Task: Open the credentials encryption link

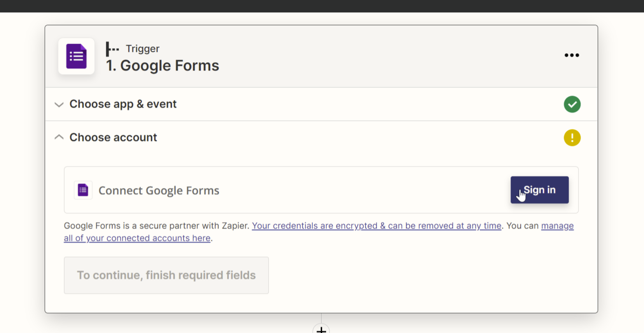Action: pyautogui.click(x=377, y=226)
